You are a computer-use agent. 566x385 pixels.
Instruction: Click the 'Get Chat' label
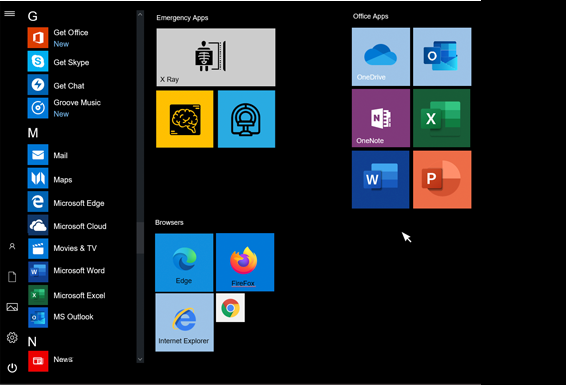pos(69,86)
